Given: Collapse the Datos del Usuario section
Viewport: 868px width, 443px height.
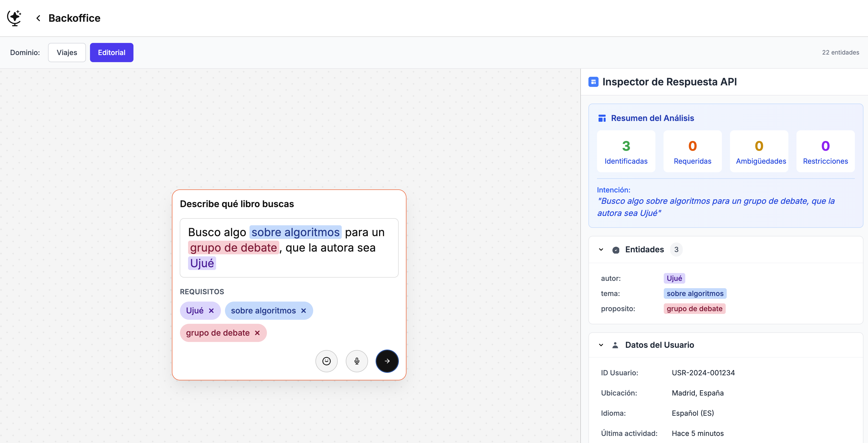Looking at the screenshot, I should point(601,345).
